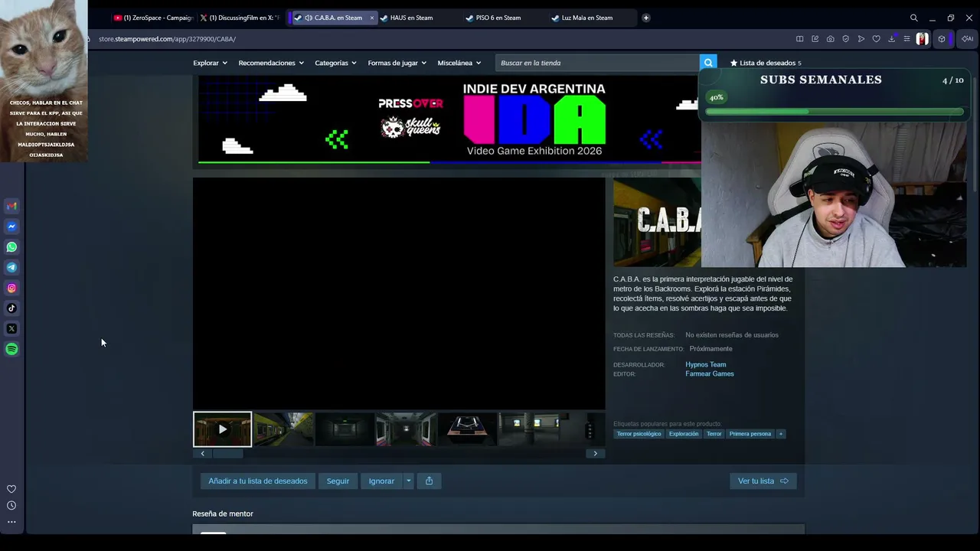
Task: Open extensions cube icon
Action: pyautogui.click(x=942, y=39)
